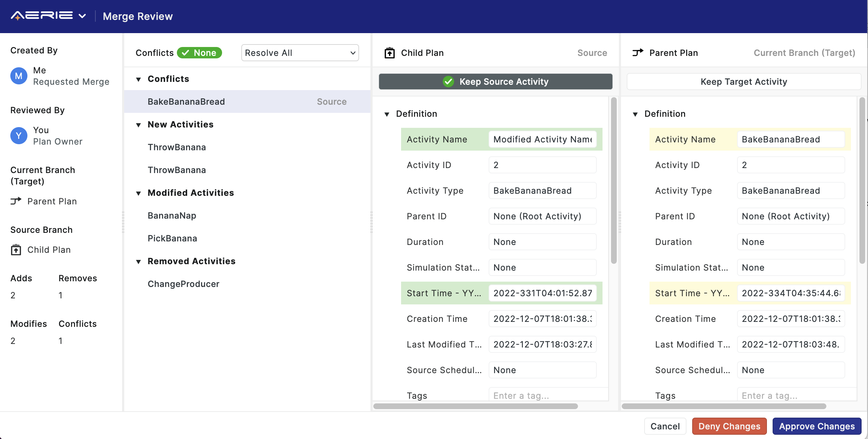Image resolution: width=868 pixels, height=439 pixels.
Task: Click the Child Plan horizontal scrollbar
Action: (475, 406)
